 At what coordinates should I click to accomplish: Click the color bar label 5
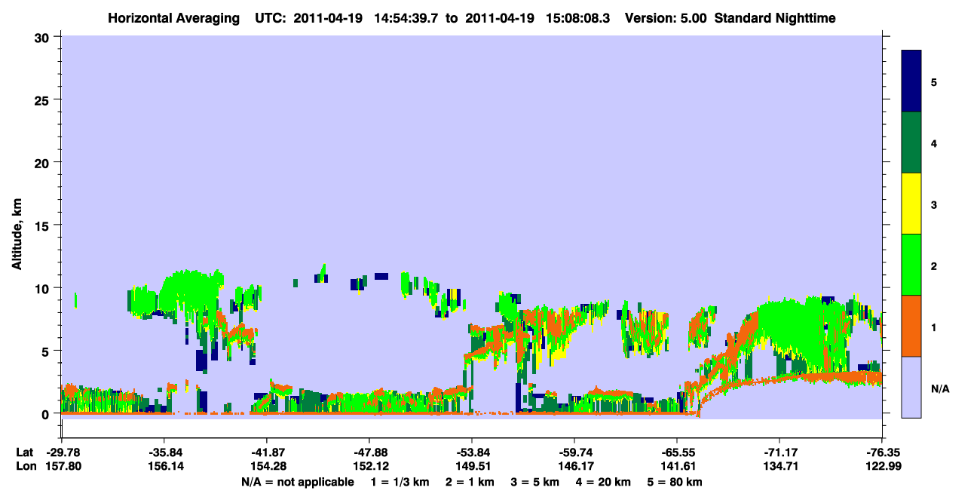[935, 81]
